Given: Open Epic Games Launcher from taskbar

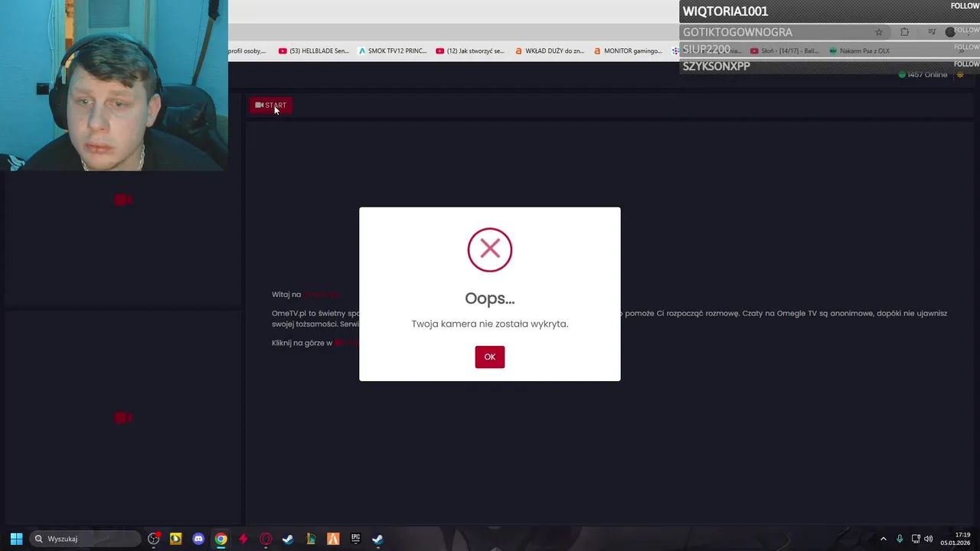Looking at the screenshot, I should pos(355,539).
